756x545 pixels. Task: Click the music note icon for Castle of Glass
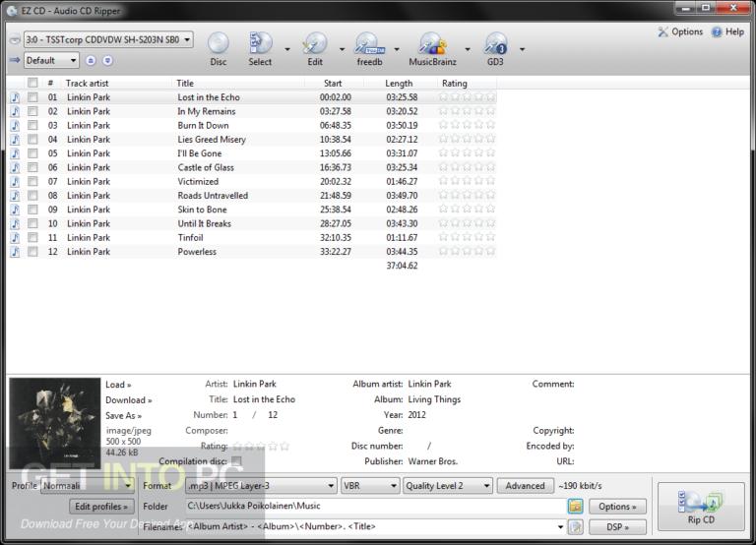[x=16, y=167]
